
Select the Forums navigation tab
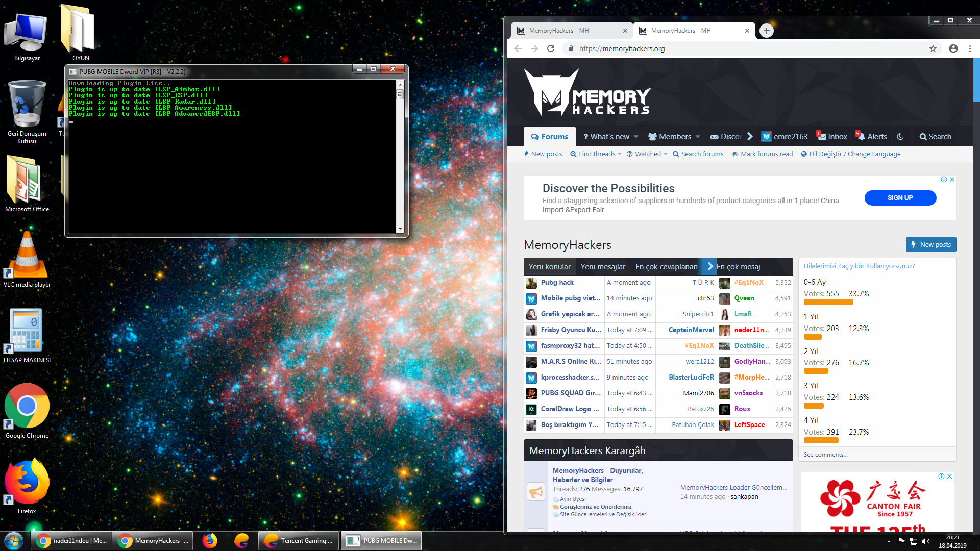(550, 137)
